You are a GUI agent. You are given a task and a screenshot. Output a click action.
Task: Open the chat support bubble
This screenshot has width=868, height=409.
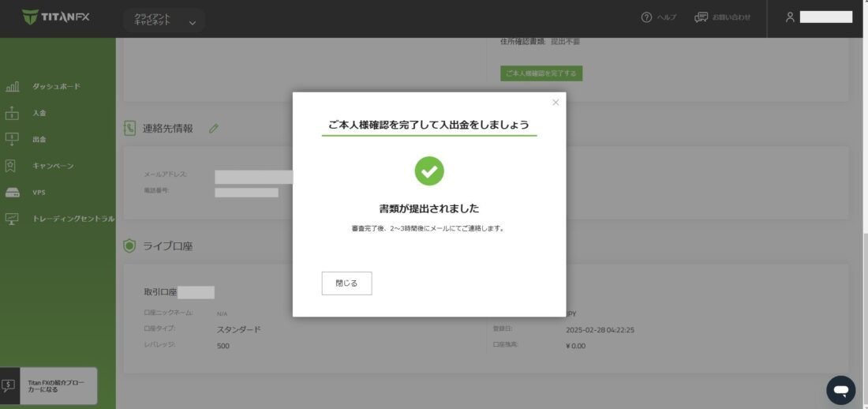tap(840, 390)
